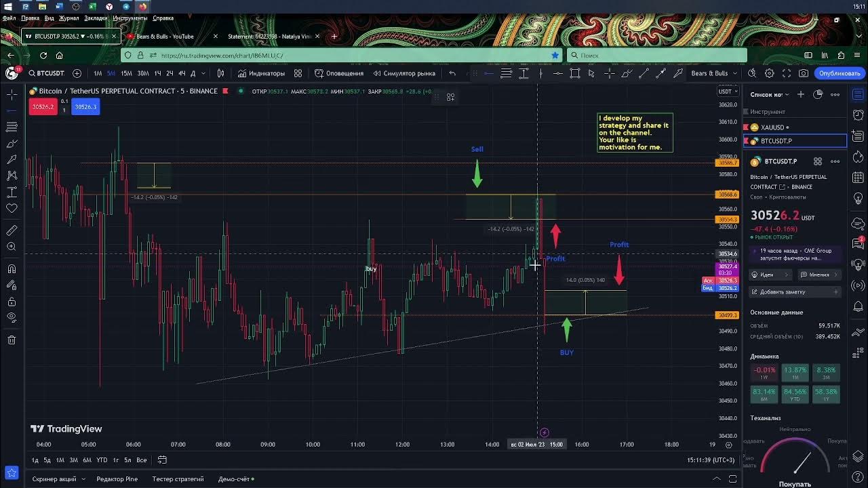Image resolution: width=868 pixels, height=488 pixels.
Task: Open the candlestick chart type menu
Action: point(220,73)
